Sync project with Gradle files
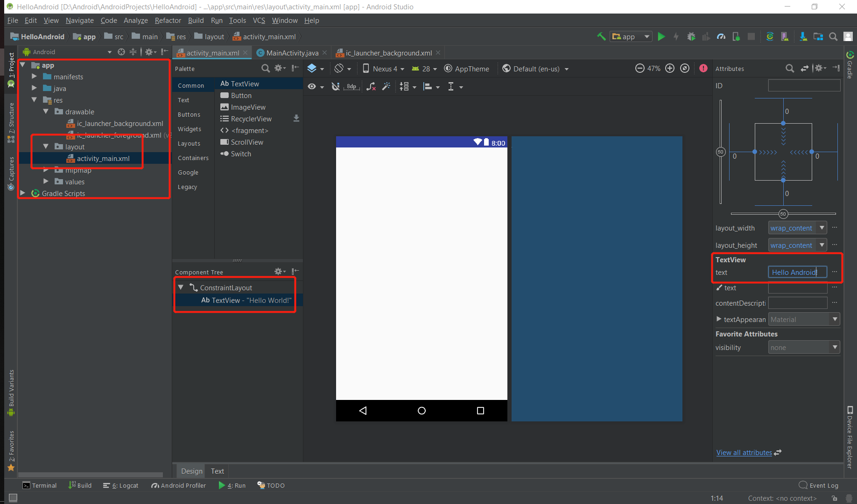This screenshot has width=857, height=504. pos(770,36)
